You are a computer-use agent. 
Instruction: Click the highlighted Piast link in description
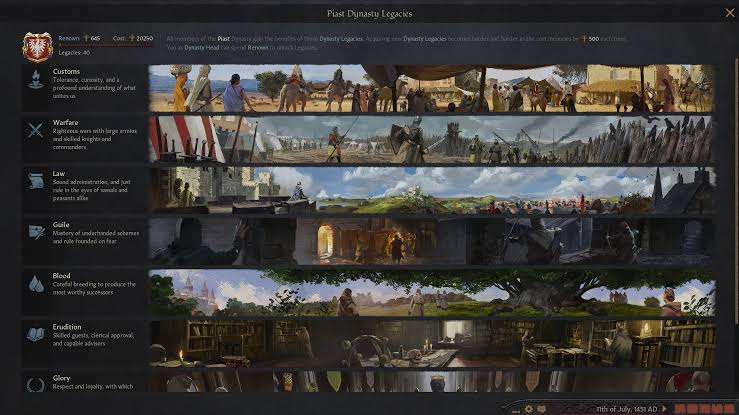click(223, 39)
